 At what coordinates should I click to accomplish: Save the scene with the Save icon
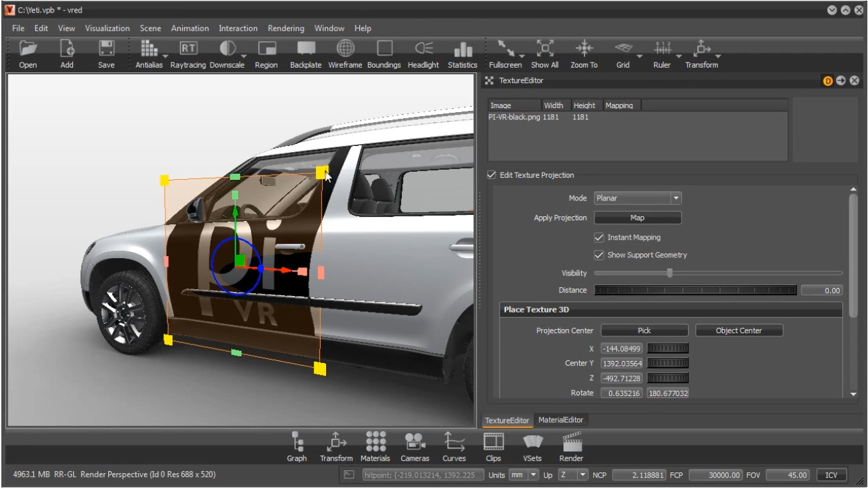[106, 49]
